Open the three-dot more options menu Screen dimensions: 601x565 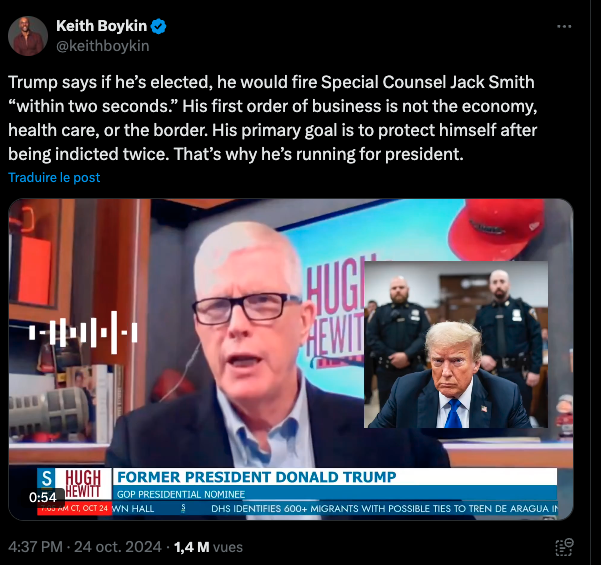564,26
